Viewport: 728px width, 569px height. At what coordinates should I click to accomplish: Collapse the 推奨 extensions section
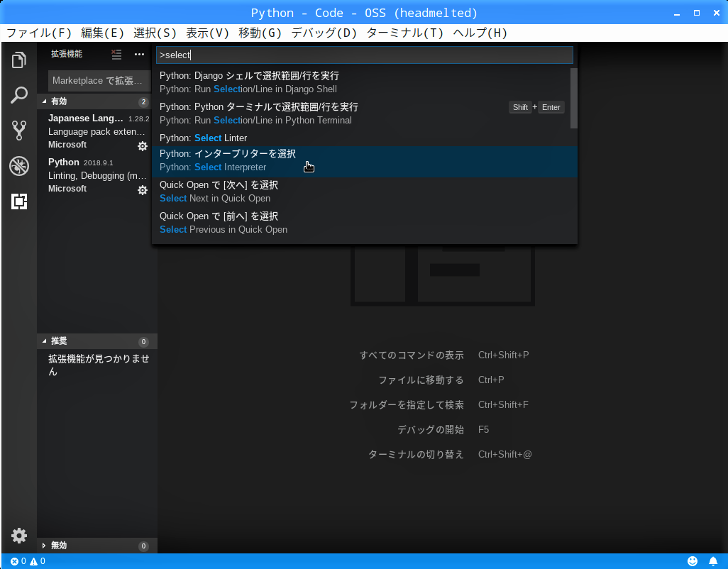point(97,341)
